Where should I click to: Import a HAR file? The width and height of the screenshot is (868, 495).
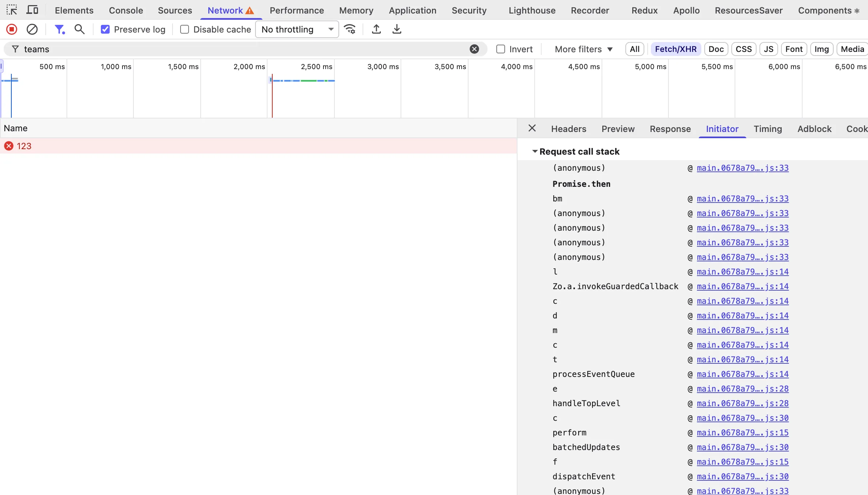point(376,29)
